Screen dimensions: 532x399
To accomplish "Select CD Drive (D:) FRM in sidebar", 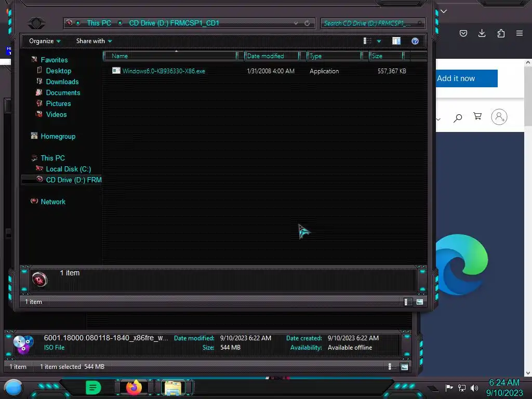I will point(74,179).
